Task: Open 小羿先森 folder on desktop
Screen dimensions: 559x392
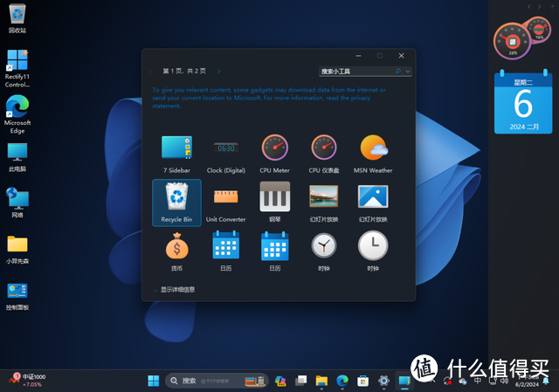Action: [x=17, y=250]
